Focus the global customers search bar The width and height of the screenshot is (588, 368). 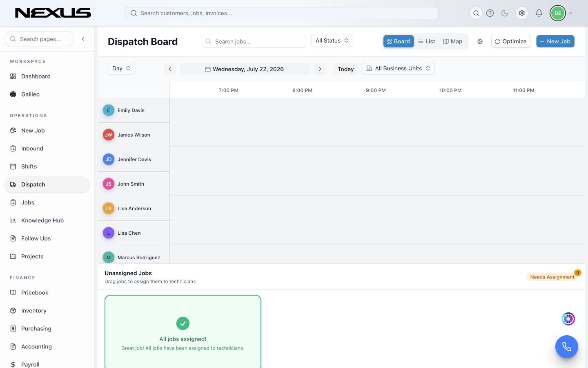(281, 13)
